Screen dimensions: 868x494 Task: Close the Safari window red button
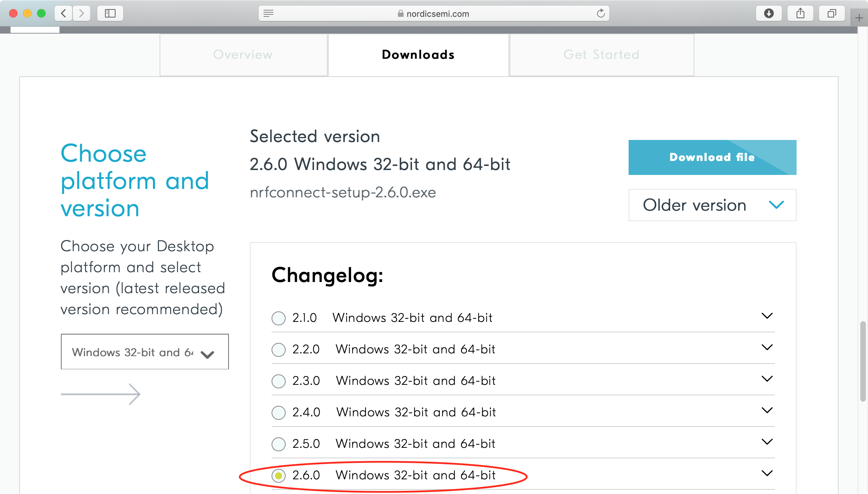13,13
